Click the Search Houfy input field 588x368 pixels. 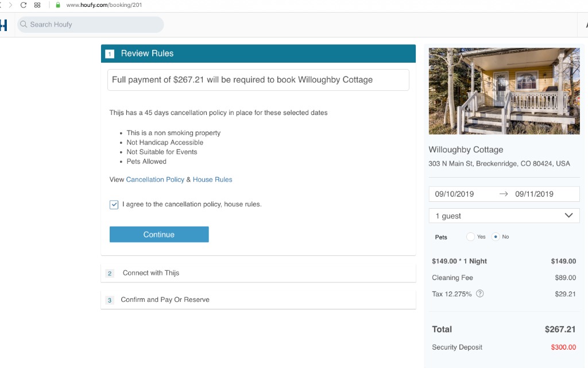coord(92,25)
